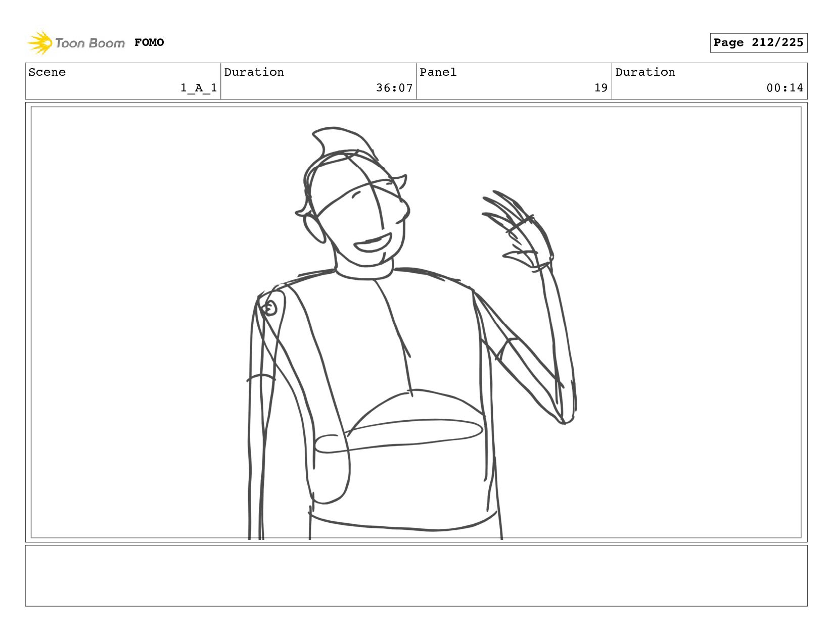Viewport: 834px width, 644px height.
Task: Click the Scene header label
Action: click(x=47, y=72)
